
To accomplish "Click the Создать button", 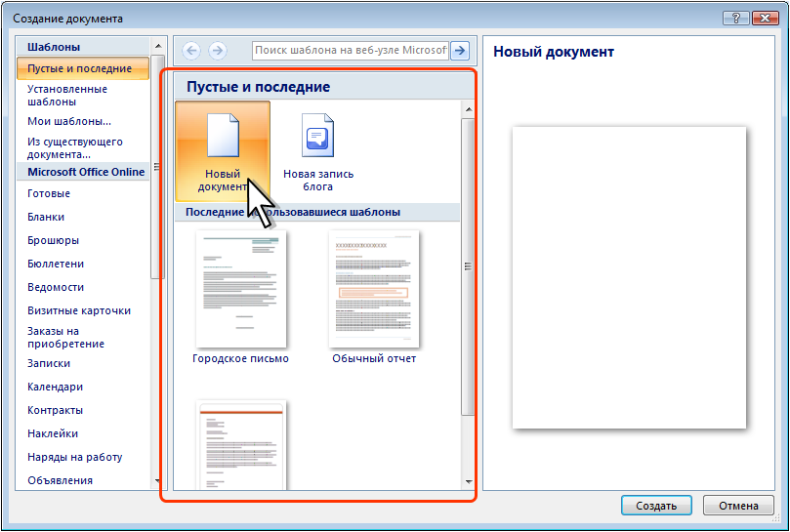I will click(x=656, y=506).
